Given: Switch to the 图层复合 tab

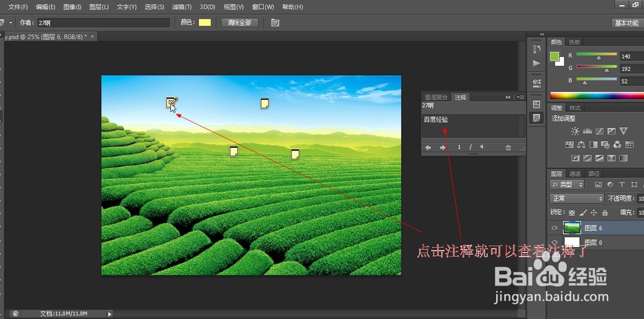Looking at the screenshot, I should click(436, 97).
